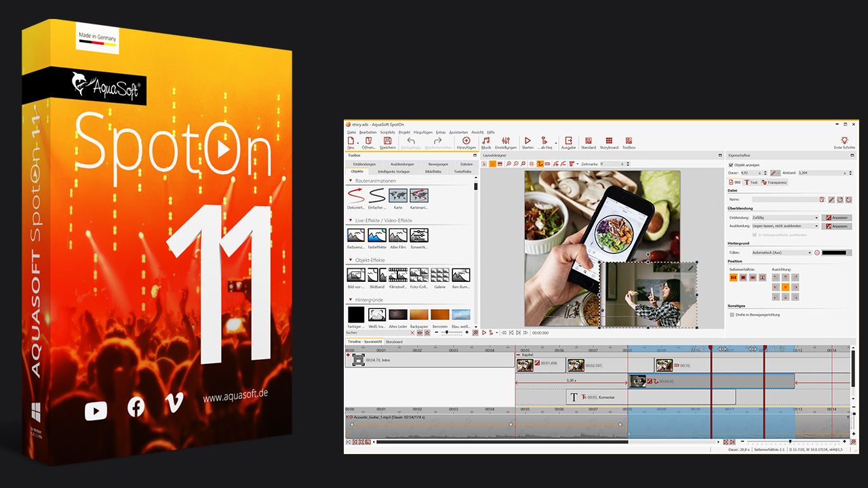
Task: Click the Erste Schritte lightbulb icon
Action: [x=844, y=142]
